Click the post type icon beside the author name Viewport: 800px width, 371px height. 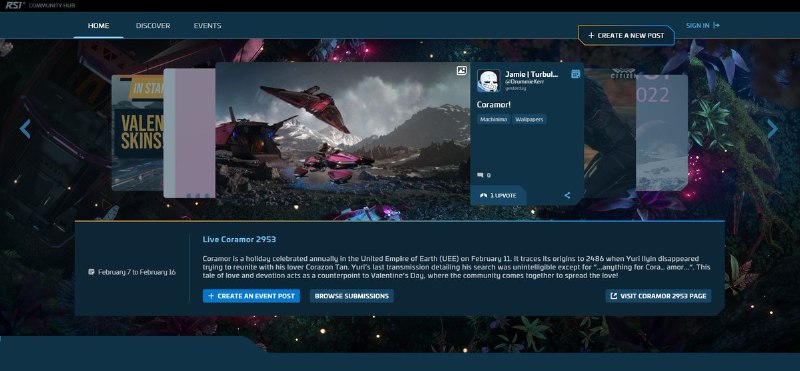576,74
